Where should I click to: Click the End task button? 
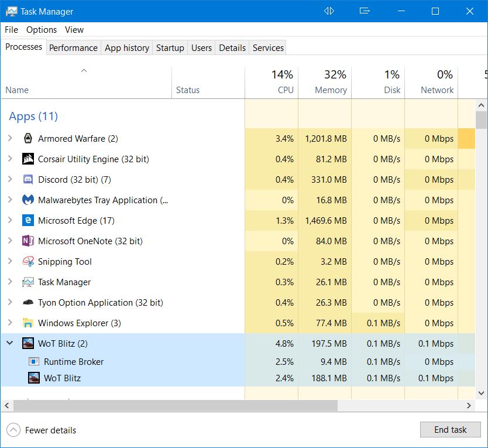pyautogui.click(x=451, y=430)
